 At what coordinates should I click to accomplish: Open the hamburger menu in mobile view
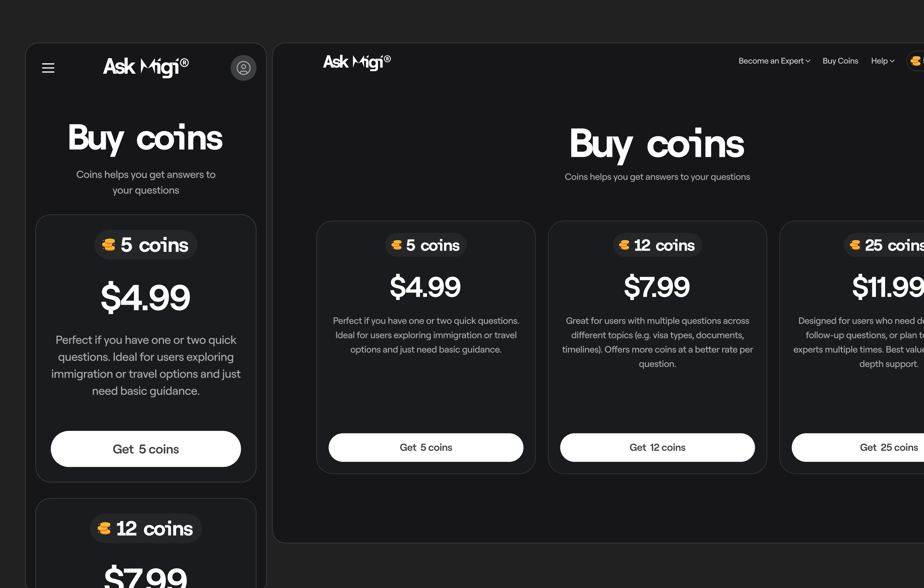click(x=48, y=68)
